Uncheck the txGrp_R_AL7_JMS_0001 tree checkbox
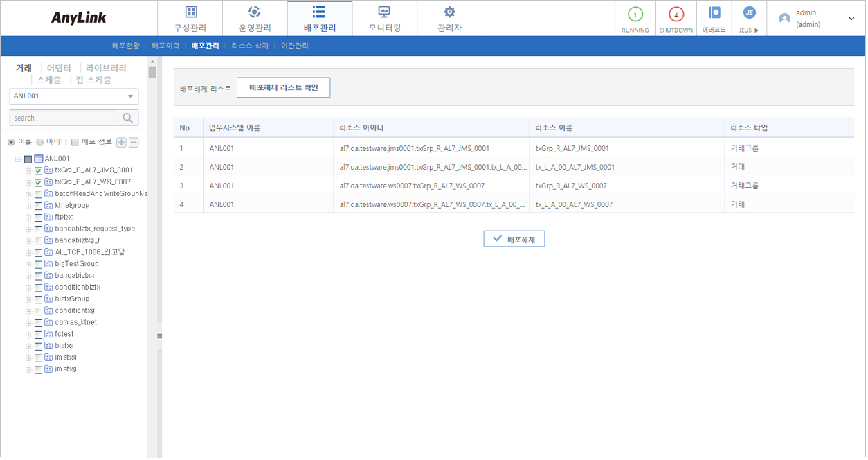 37,170
